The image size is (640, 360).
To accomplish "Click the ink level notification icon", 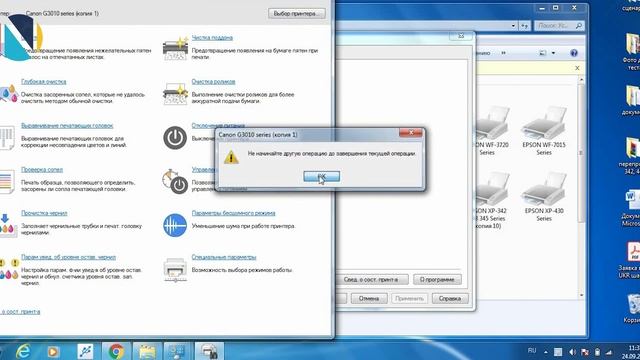I will (x=9, y=269).
